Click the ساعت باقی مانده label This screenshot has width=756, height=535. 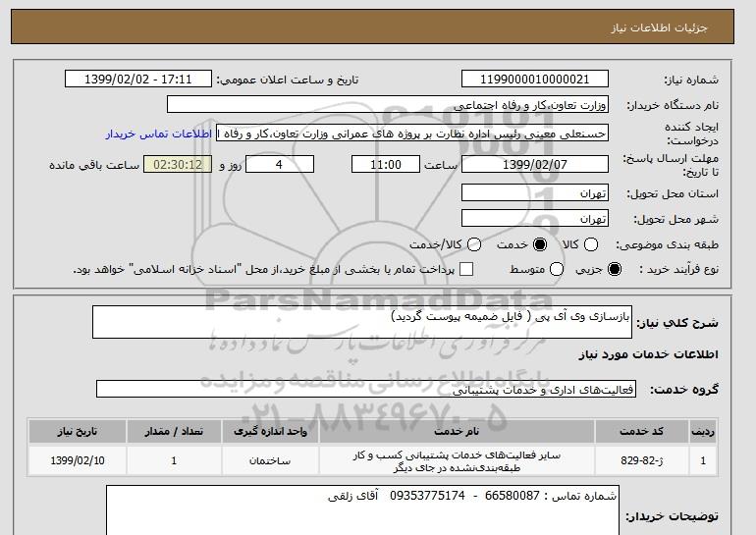[94, 165]
